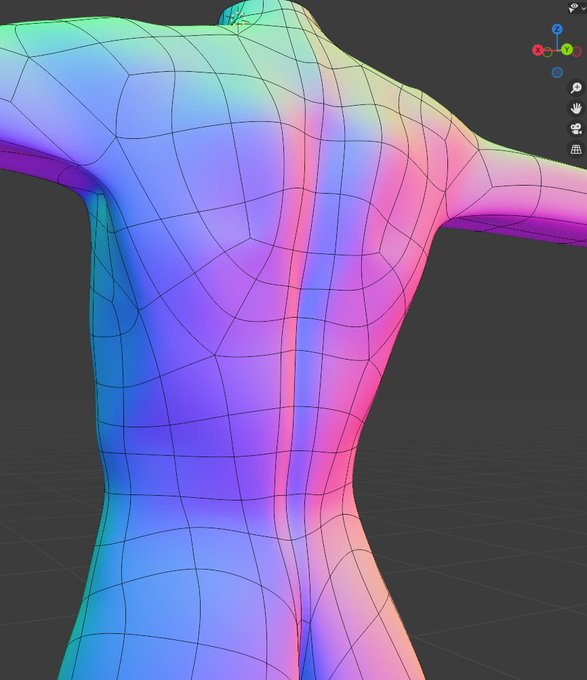
Task: Snap view to red X axis
Action: 538,50
